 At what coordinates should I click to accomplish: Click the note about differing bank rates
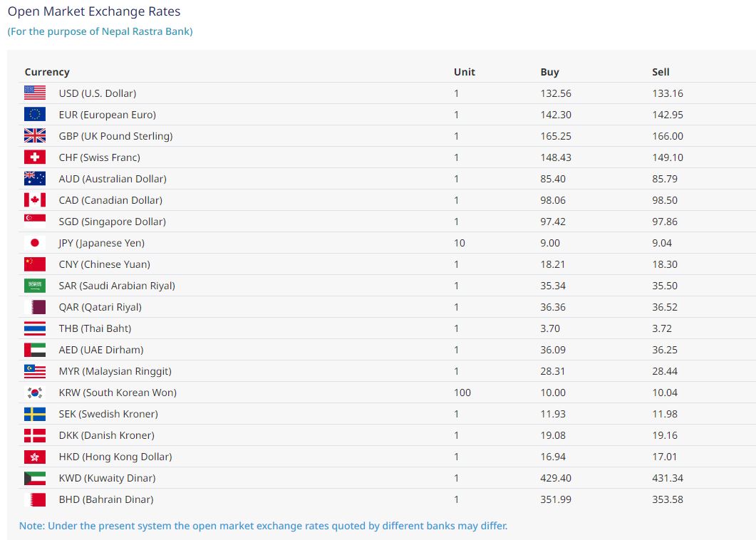tap(263, 526)
